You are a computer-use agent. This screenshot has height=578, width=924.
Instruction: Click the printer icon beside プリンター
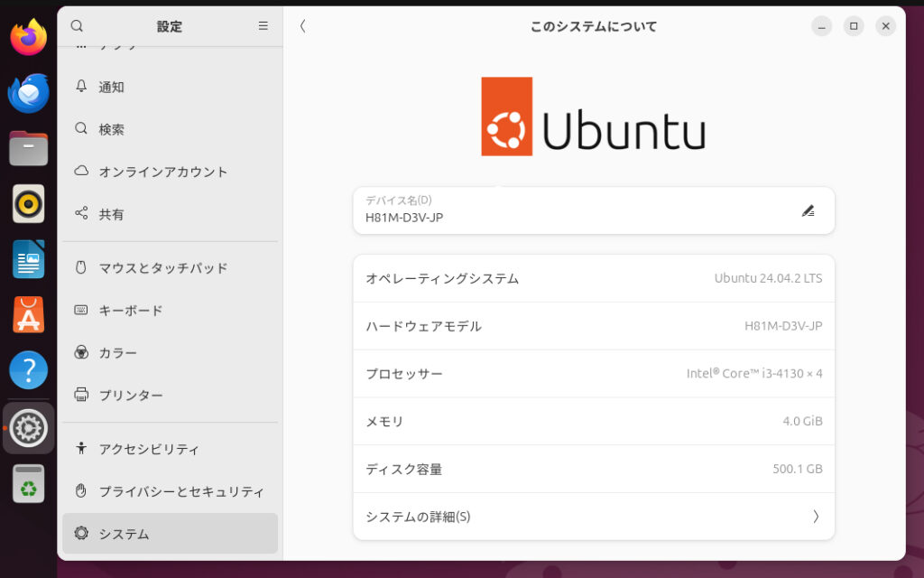click(81, 395)
